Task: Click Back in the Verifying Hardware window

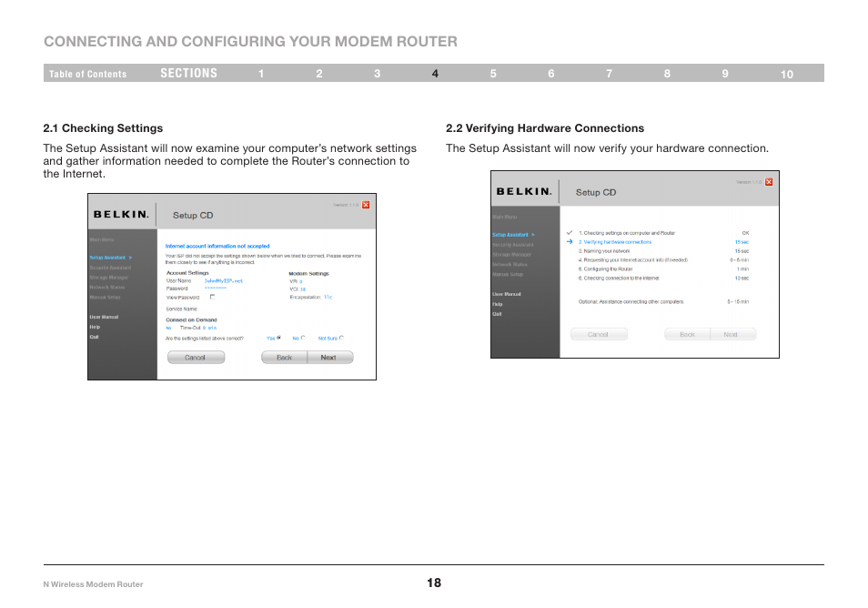Action: click(x=687, y=334)
